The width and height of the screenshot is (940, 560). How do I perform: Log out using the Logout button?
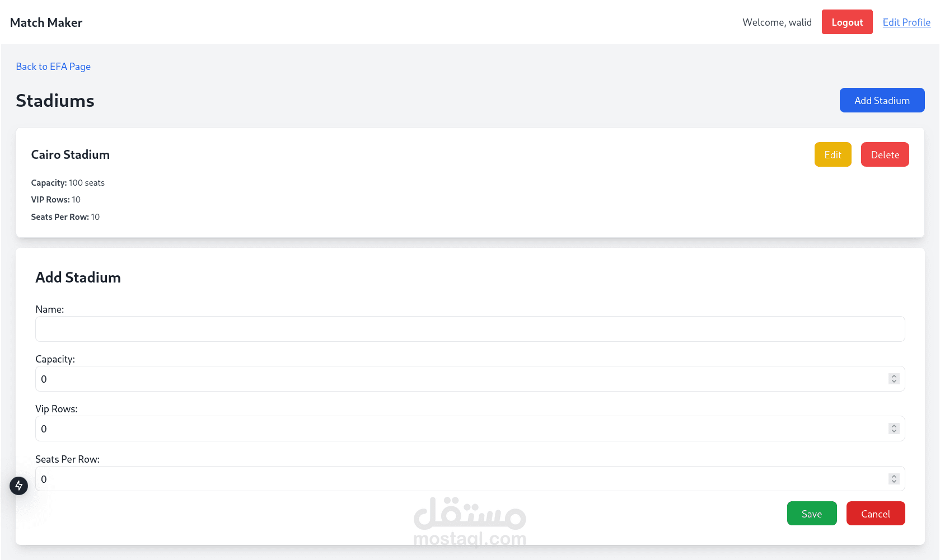tap(847, 22)
